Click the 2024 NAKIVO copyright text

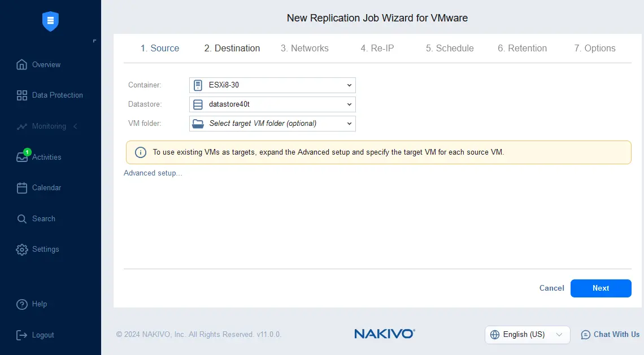point(199,335)
